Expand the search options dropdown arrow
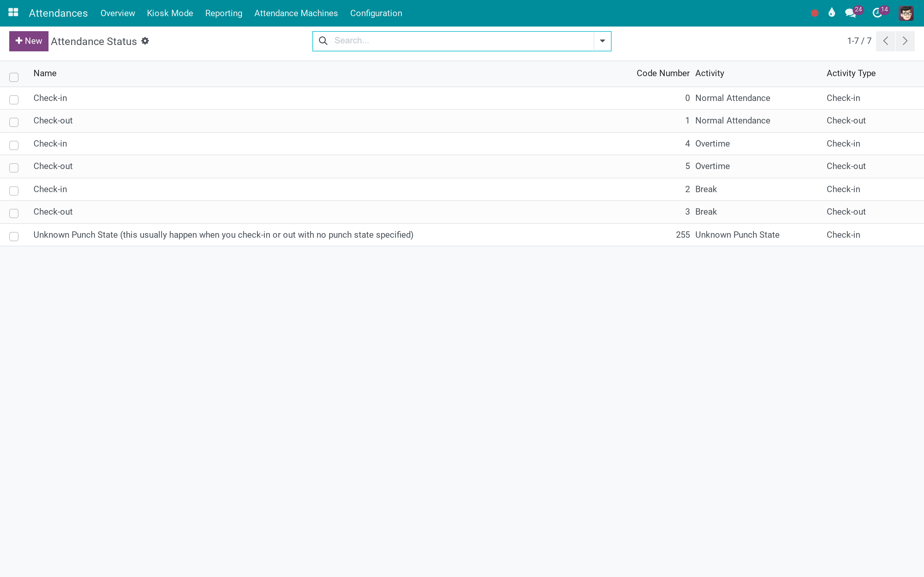Screen dimensions: 924x577 coord(603,41)
